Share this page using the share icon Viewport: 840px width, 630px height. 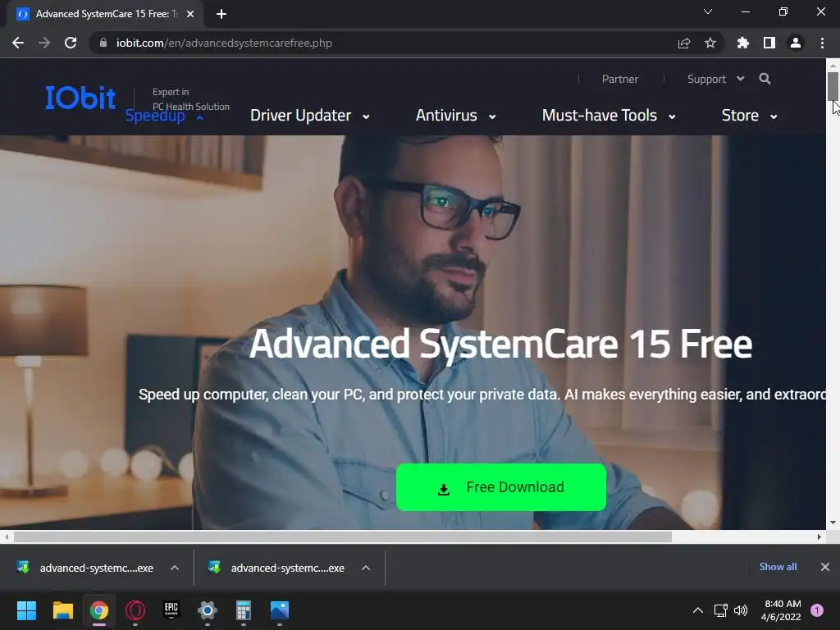tap(683, 43)
